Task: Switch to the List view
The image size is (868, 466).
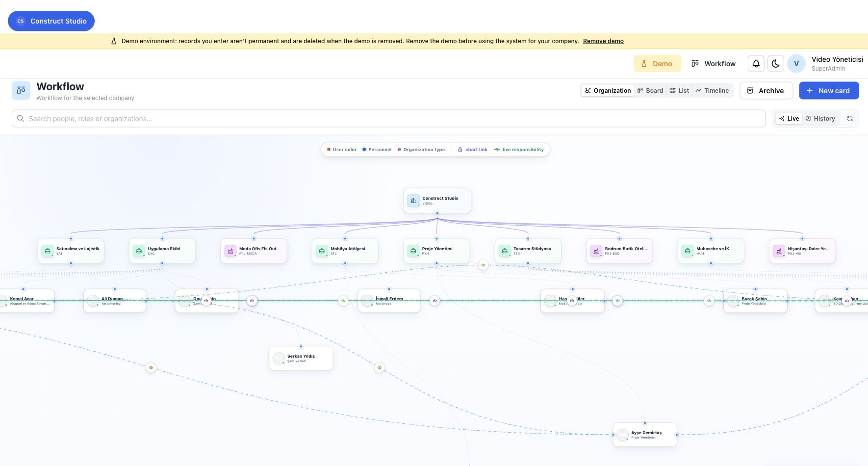Action: (x=679, y=91)
